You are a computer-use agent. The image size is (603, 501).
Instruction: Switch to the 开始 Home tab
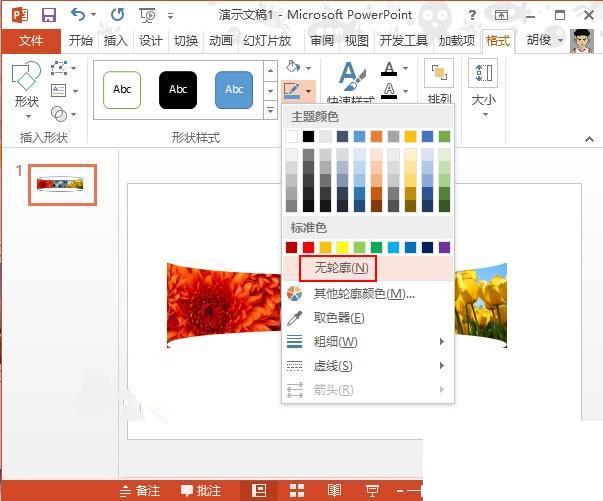80,40
